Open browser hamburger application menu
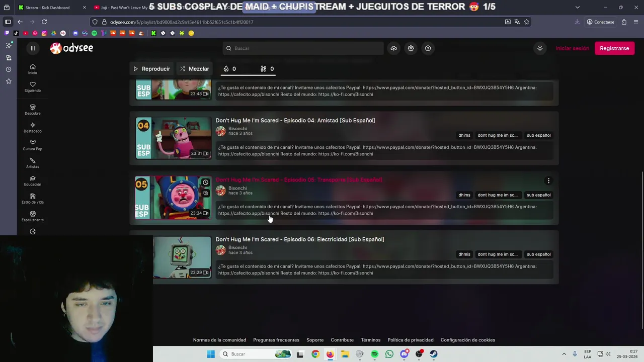This screenshot has width=644, height=362. [x=636, y=22]
